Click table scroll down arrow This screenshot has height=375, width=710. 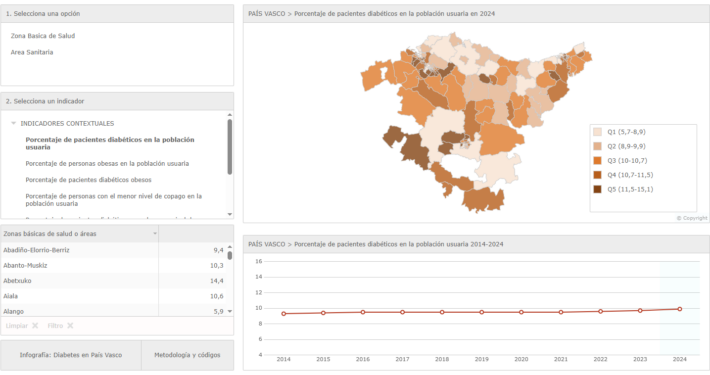point(230,311)
